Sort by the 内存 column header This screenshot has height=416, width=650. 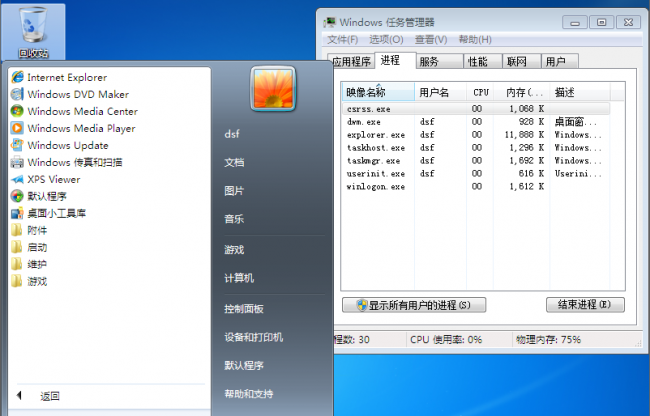point(521,92)
